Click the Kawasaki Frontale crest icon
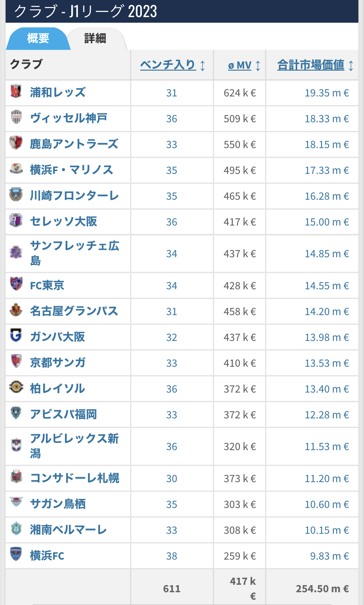Screen dimensions: 364x605 (x=16, y=194)
